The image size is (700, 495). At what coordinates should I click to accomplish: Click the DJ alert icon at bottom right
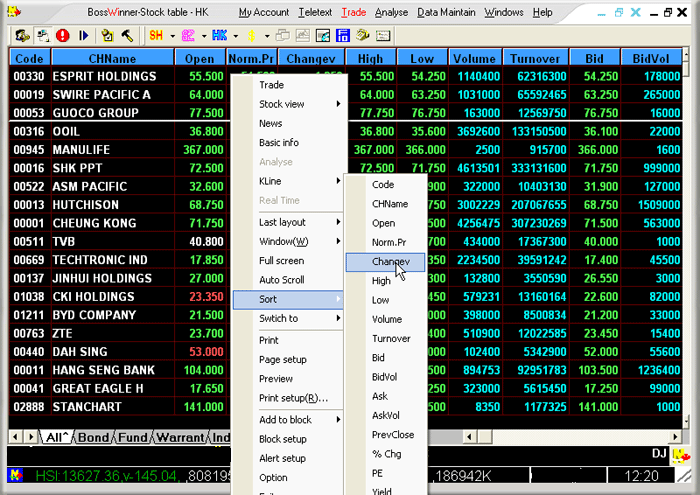[x=681, y=456]
